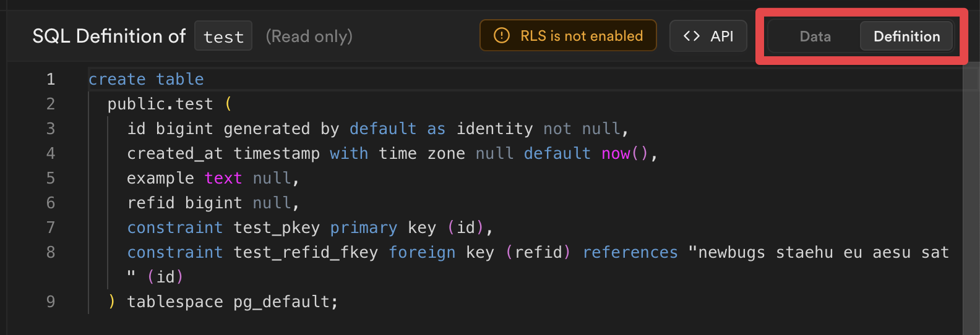Click "references" keyword in line 8

coord(630,252)
